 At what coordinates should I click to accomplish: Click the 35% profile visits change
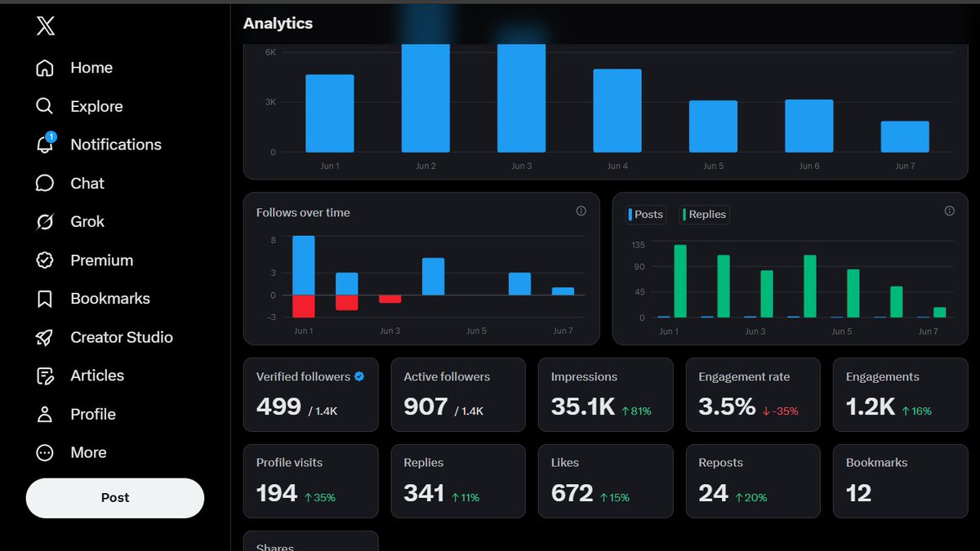coord(320,497)
